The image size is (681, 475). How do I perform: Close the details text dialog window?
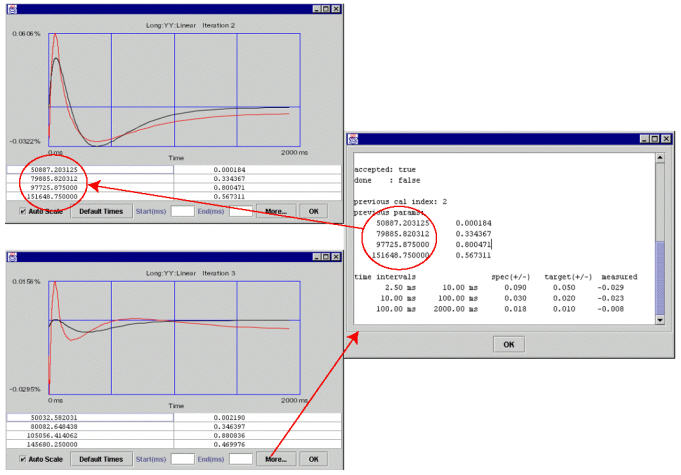[667, 138]
